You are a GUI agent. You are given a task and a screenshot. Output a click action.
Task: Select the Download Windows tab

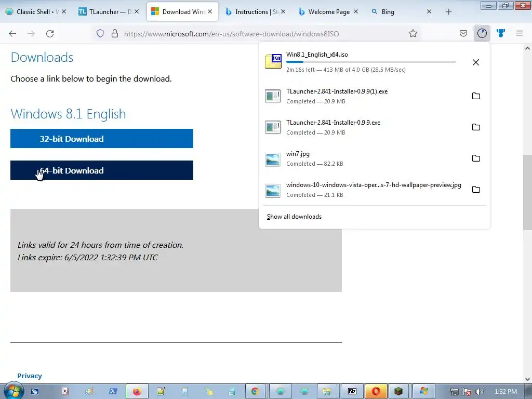[x=182, y=11]
